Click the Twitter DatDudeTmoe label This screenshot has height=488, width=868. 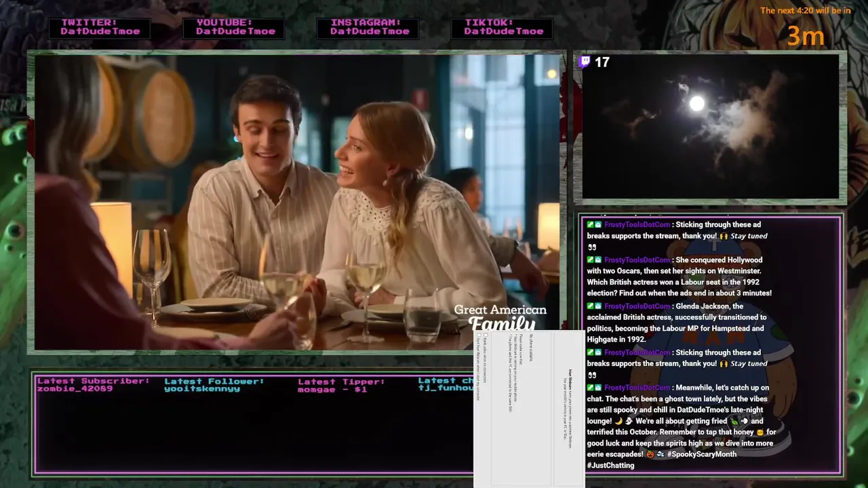click(100, 27)
